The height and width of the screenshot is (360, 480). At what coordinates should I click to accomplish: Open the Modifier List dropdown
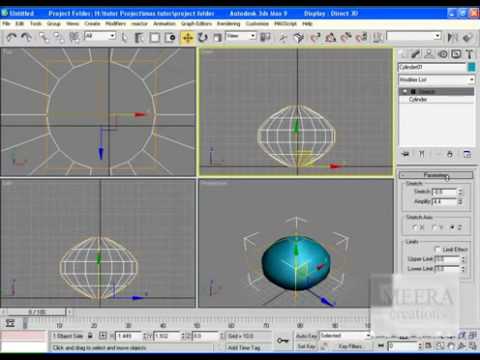click(x=436, y=80)
